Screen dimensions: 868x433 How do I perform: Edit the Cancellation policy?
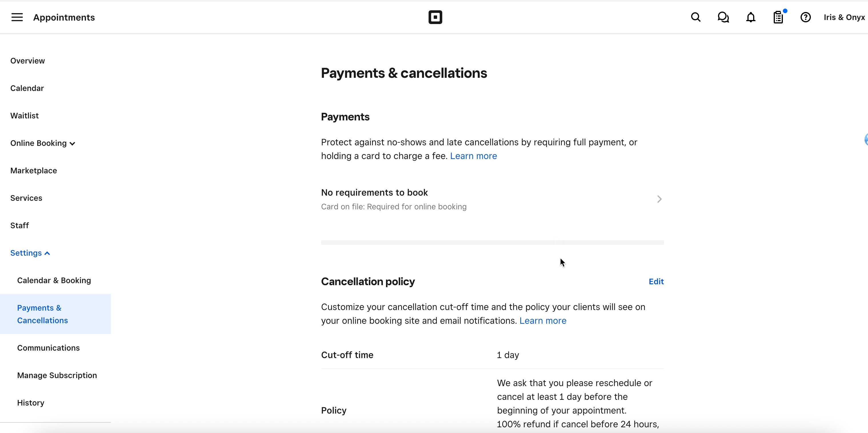click(x=656, y=281)
